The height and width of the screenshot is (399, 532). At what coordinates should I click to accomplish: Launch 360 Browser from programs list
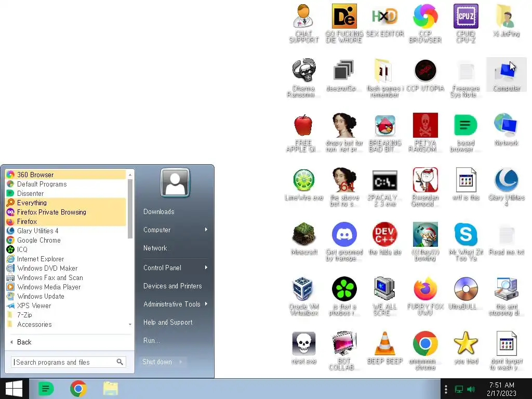click(66, 175)
